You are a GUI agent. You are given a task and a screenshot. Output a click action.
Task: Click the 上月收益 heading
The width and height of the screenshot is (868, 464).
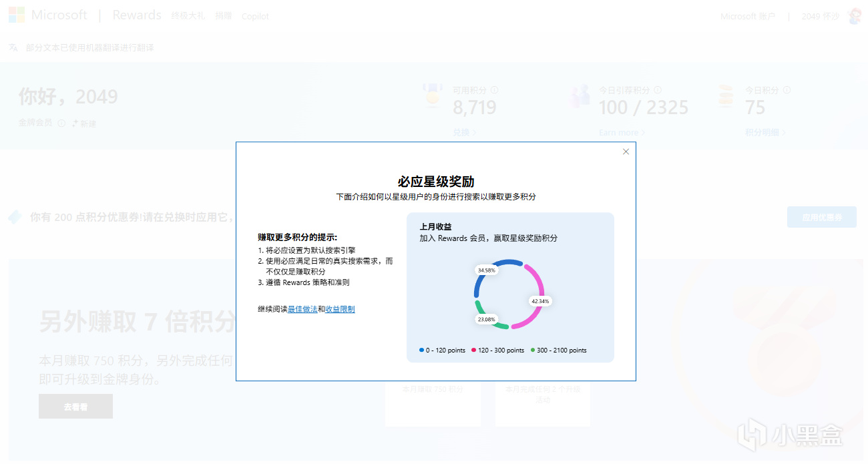click(x=435, y=227)
